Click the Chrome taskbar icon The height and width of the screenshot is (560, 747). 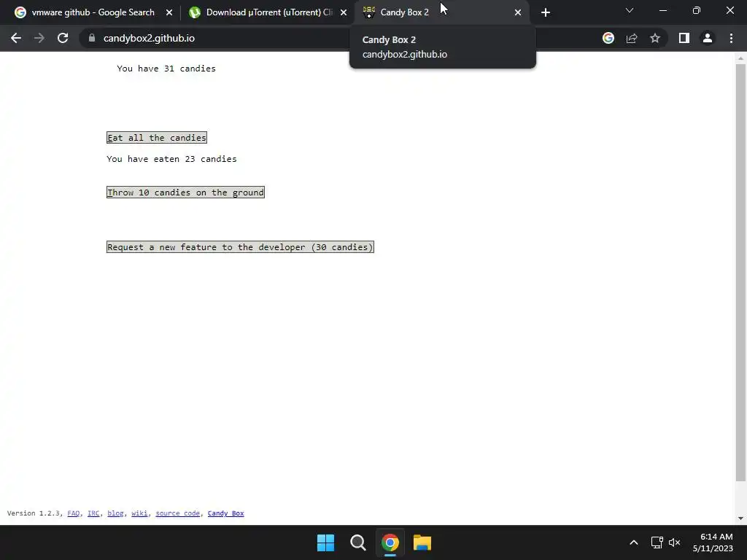(x=390, y=542)
